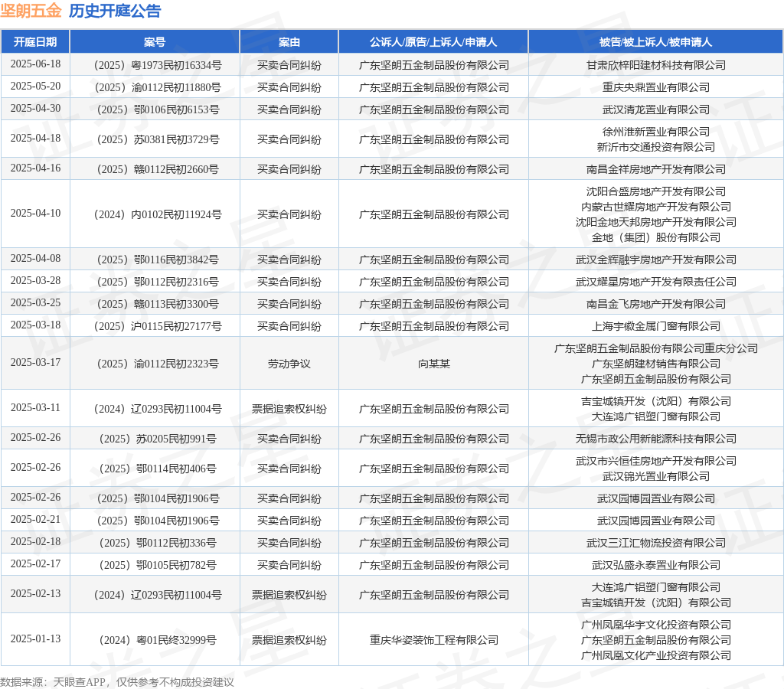Click date cell 2025-06-18

pos(35,64)
